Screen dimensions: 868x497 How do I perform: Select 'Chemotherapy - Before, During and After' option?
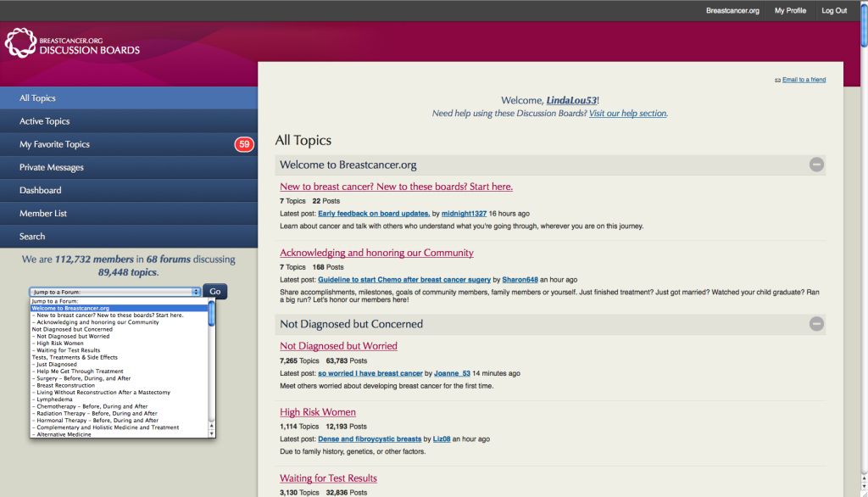point(119,406)
